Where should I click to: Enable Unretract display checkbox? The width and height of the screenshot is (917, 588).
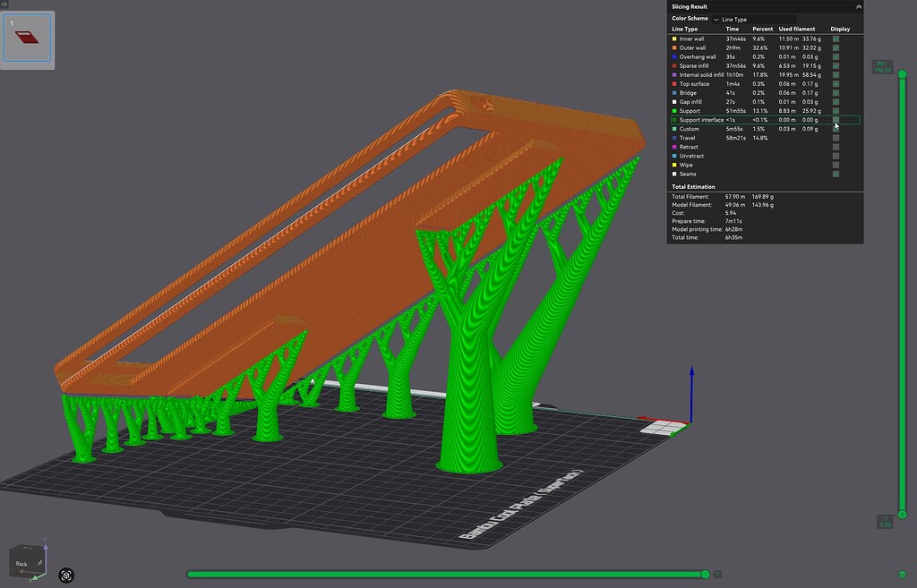tap(836, 156)
